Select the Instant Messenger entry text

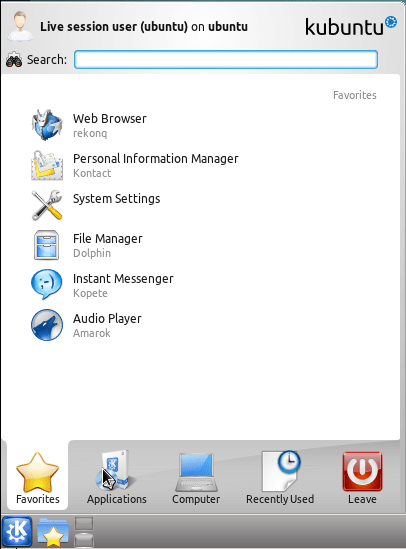pos(123,279)
